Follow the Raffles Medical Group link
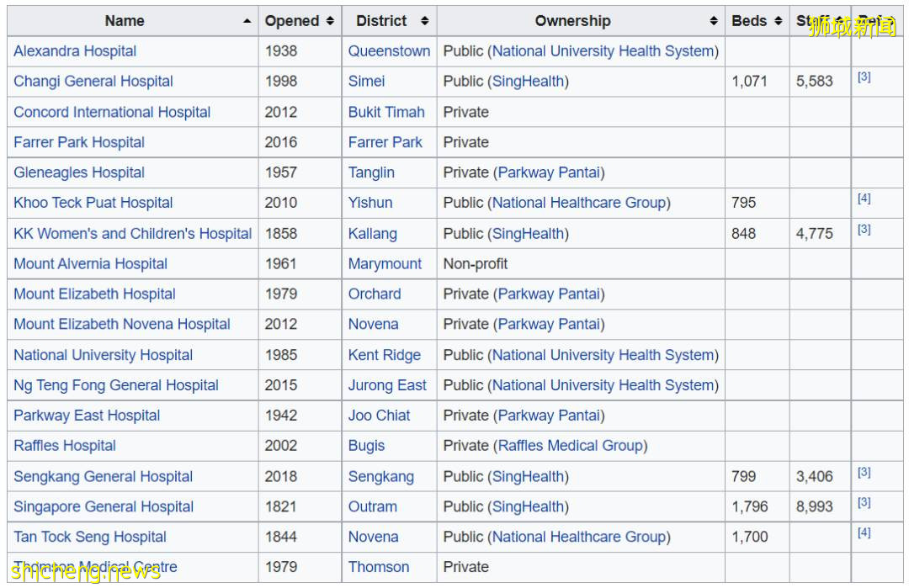This screenshot has height=588, width=909. [x=571, y=446]
